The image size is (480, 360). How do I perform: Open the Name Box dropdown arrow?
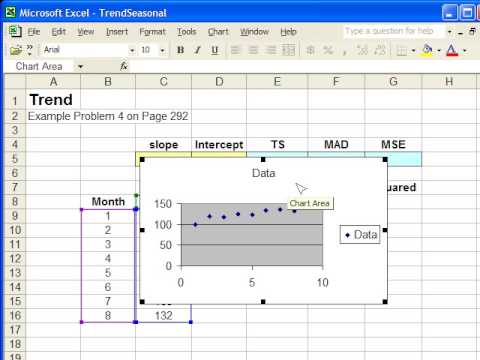pyautogui.click(x=80, y=67)
